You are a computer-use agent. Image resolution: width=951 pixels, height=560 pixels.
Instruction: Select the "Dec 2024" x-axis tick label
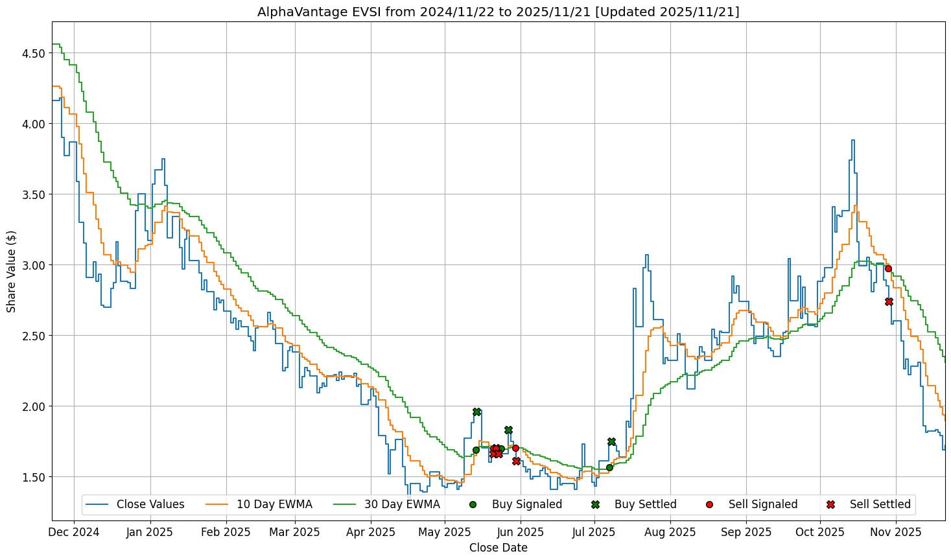pyautogui.click(x=74, y=532)
